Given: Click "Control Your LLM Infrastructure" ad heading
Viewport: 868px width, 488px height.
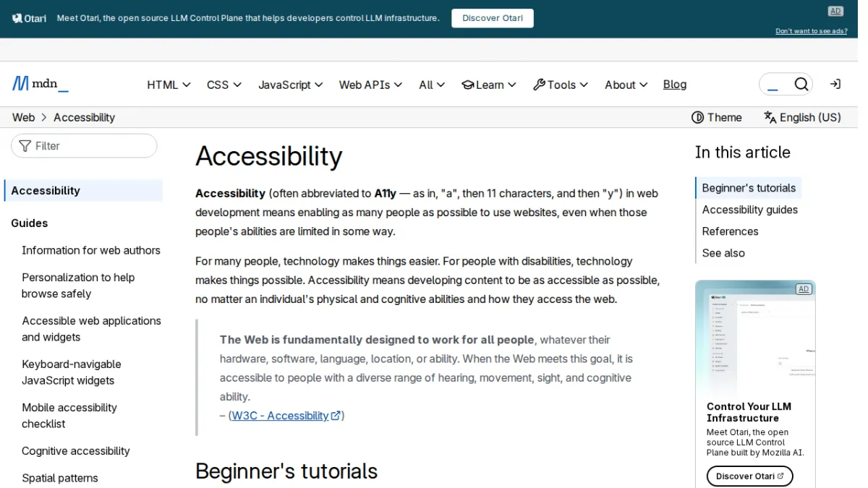Looking at the screenshot, I should tap(749, 412).
